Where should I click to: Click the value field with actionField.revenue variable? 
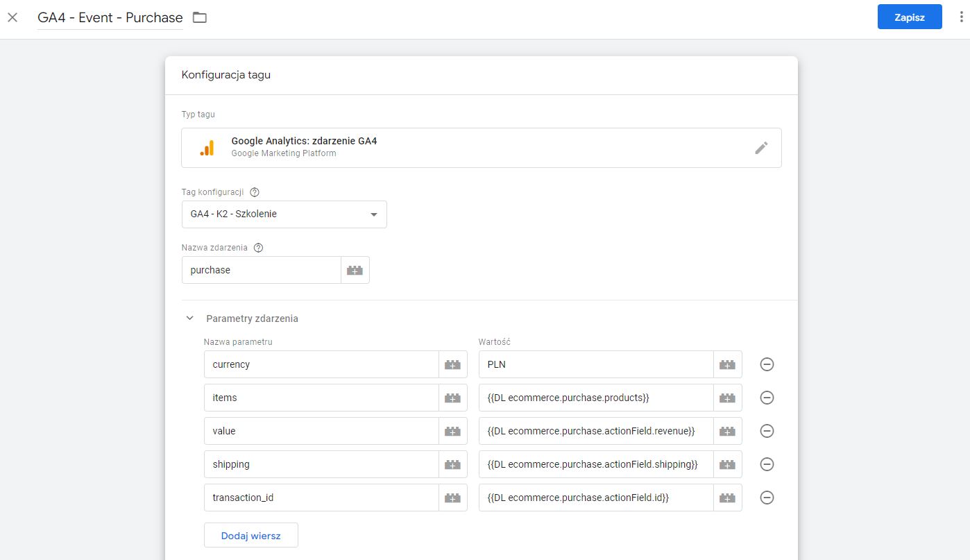(x=595, y=431)
